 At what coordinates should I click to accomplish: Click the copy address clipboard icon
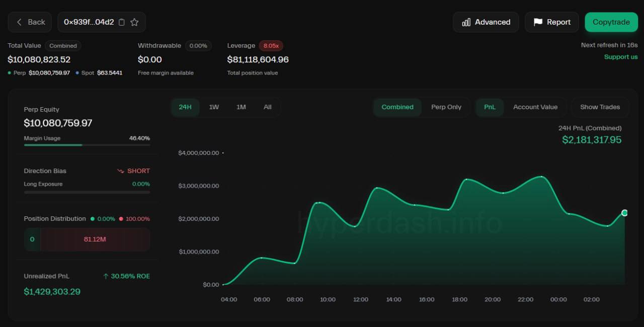[x=121, y=22]
